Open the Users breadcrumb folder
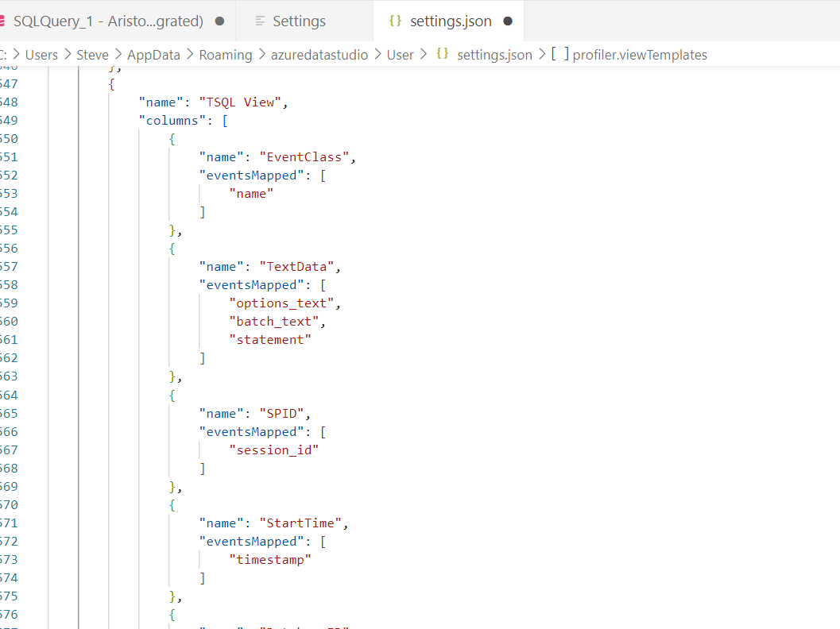This screenshot has width=840, height=629. click(41, 55)
